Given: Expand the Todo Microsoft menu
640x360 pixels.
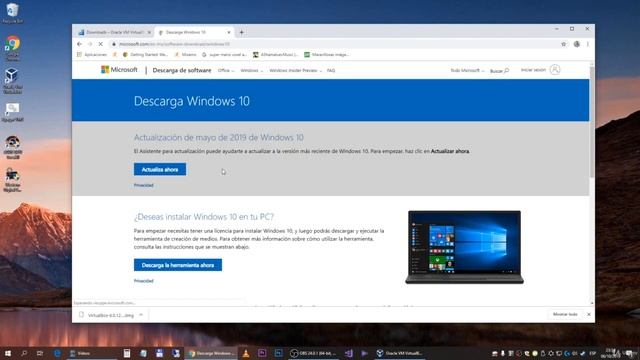Looking at the screenshot, I should tap(467, 71).
